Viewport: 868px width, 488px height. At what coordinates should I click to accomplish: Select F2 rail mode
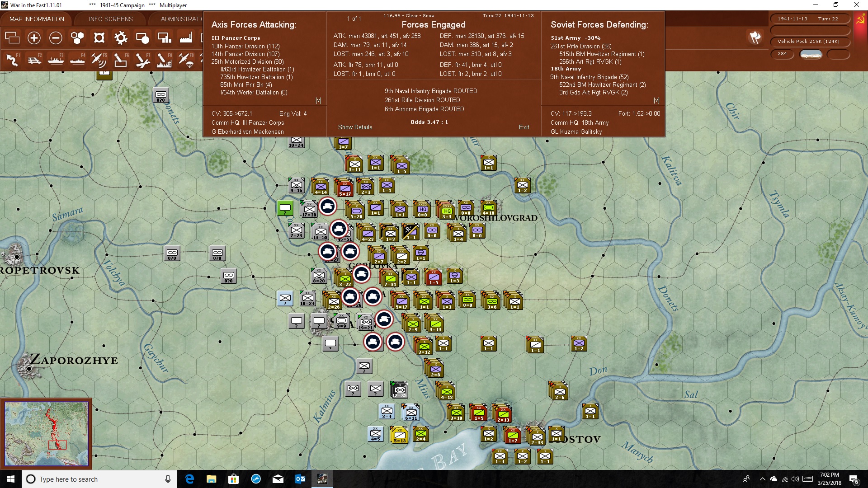coord(34,60)
